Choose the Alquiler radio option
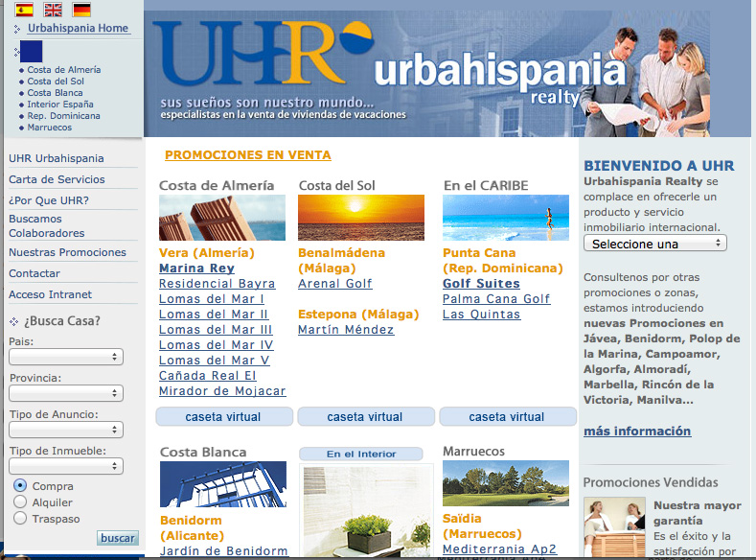756x560 pixels. 20,502
